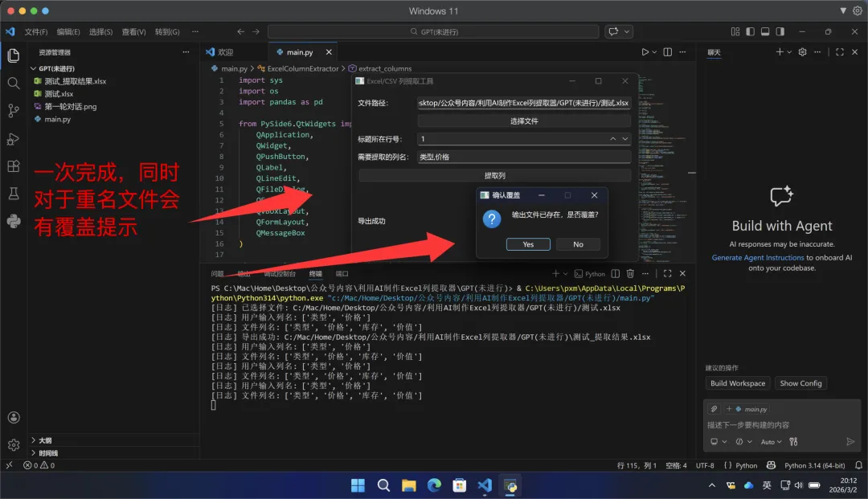Open the Testing flask view
868x499 pixels.
[14, 194]
